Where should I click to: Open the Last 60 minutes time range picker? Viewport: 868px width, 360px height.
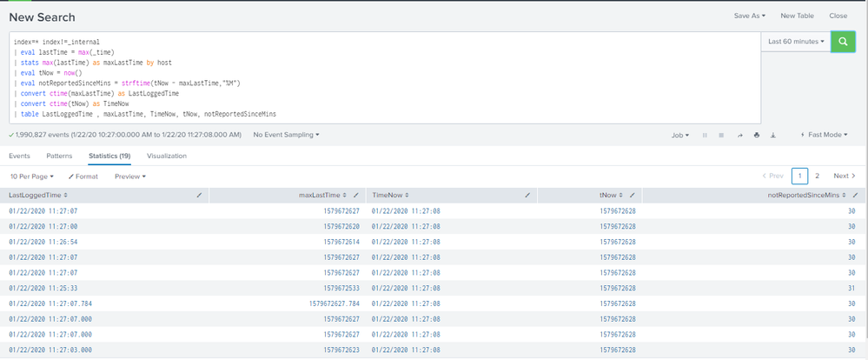point(796,42)
